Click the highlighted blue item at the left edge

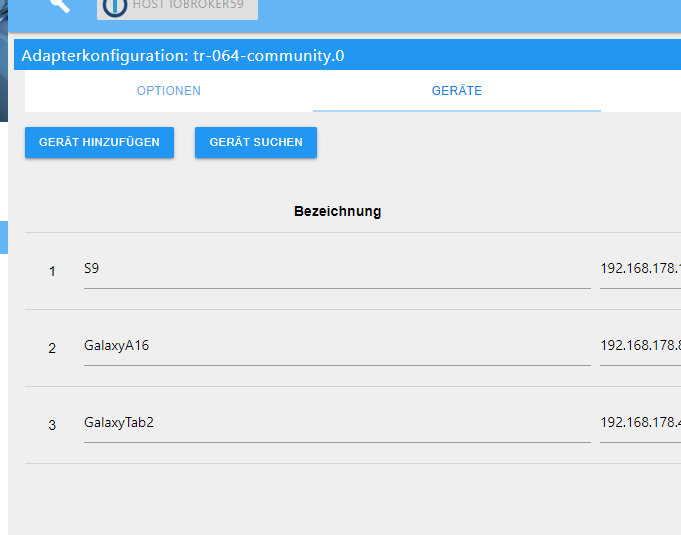pyautogui.click(x=3, y=237)
